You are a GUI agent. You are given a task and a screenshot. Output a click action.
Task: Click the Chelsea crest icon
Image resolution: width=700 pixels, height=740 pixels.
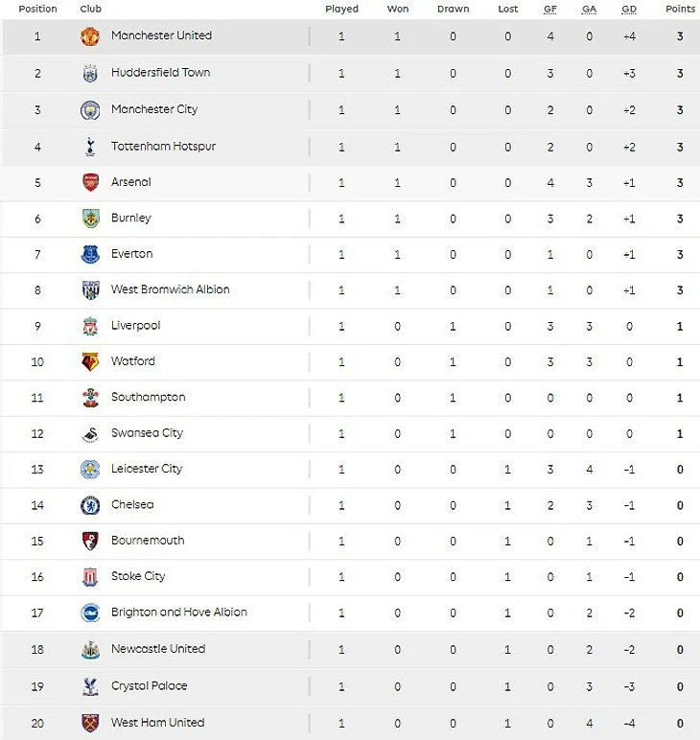click(90, 505)
